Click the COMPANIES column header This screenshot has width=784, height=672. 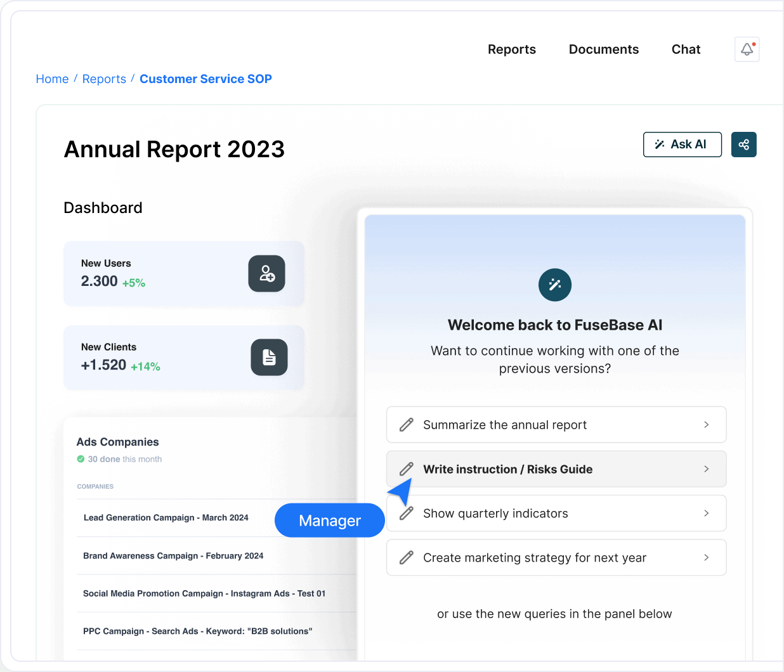coord(95,486)
